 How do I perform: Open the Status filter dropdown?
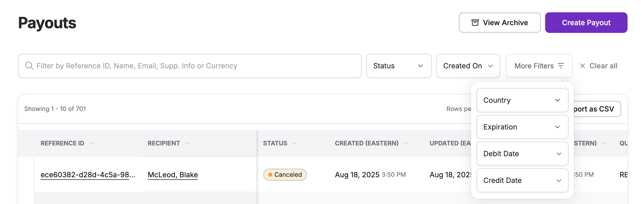(399, 66)
